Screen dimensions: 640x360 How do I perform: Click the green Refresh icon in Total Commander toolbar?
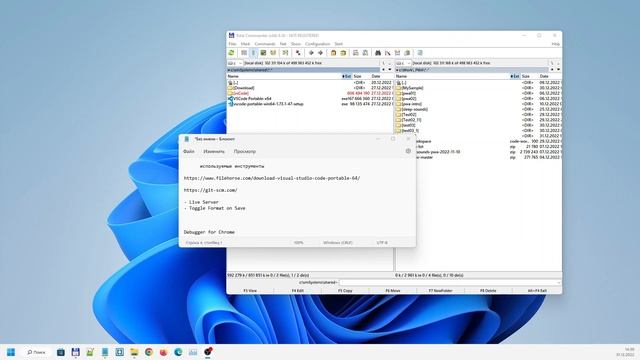click(231, 53)
